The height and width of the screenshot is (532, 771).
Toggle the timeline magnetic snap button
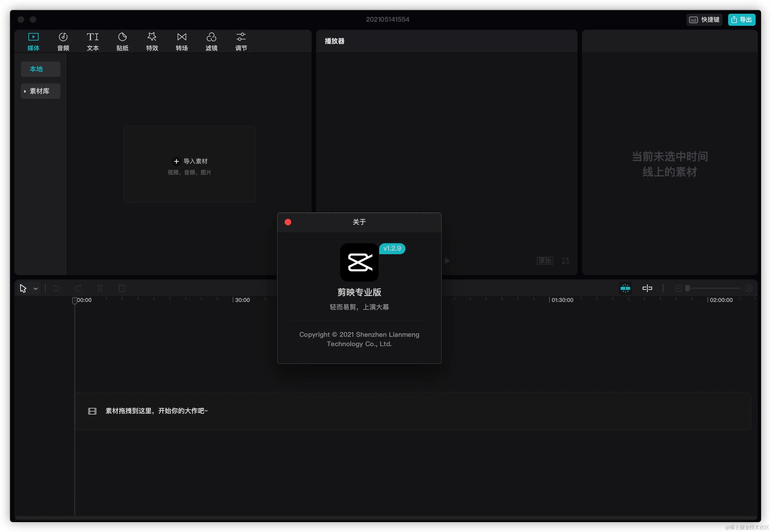(625, 288)
